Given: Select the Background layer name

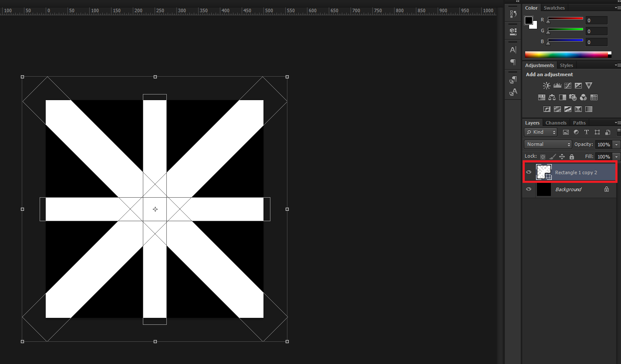Looking at the screenshot, I should click(568, 189).
